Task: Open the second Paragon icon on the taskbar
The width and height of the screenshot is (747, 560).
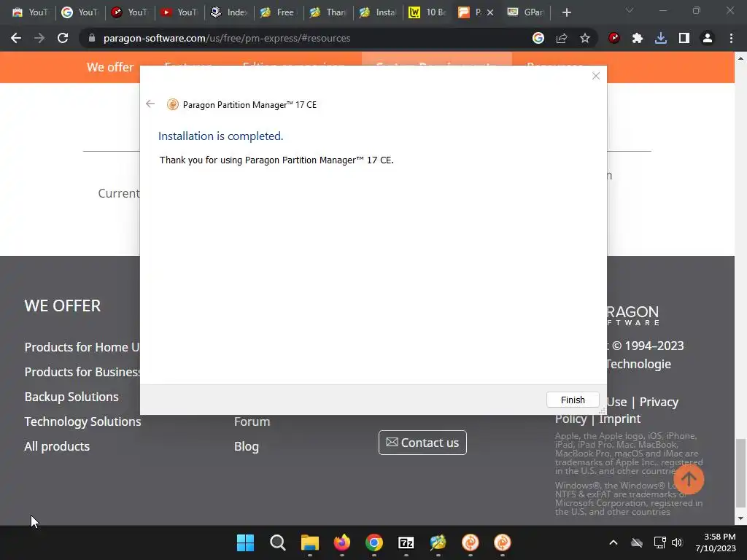Action: pos(502,542)
